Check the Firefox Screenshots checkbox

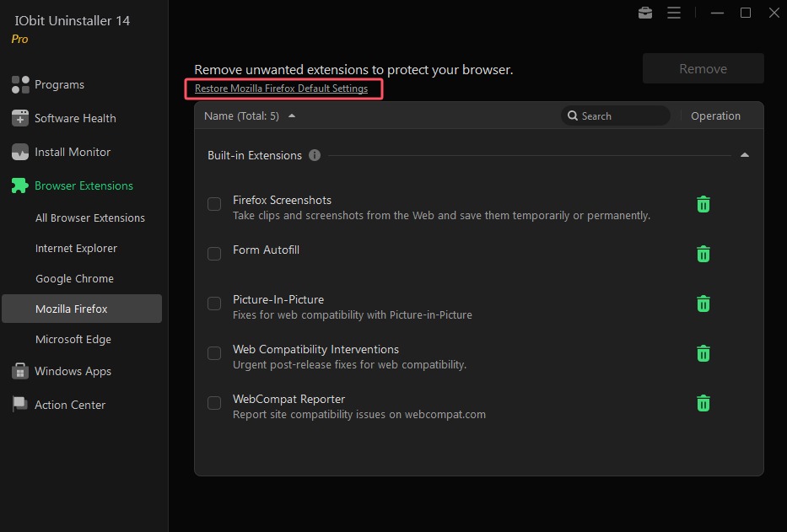[214, 204]
